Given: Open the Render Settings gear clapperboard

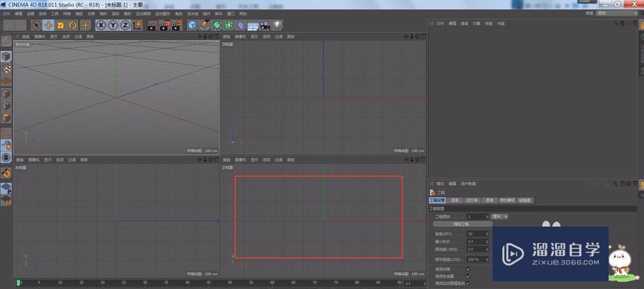Looking at the screenshot, I should pos(176,26).
